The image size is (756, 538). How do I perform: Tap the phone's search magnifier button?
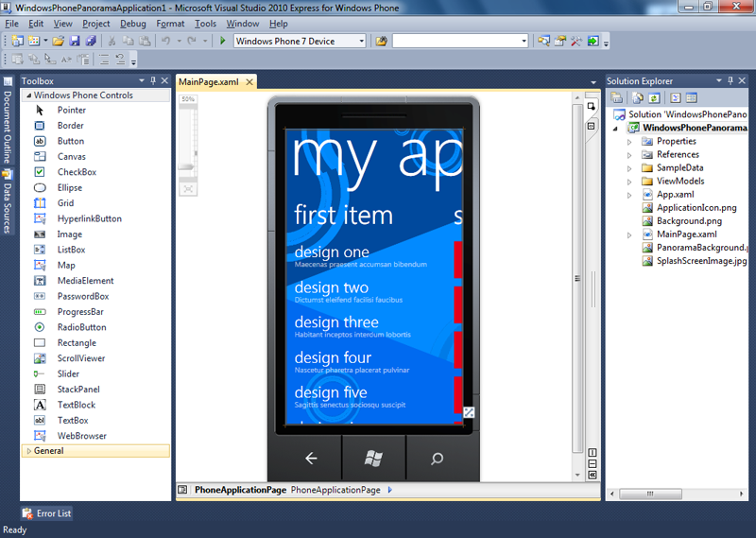point(437,459)
